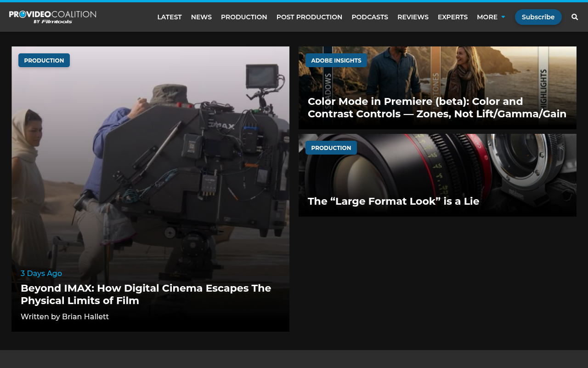Open the LATEST menu item
The height and width of the screenshot is (368, 588).
pos(170,17)
